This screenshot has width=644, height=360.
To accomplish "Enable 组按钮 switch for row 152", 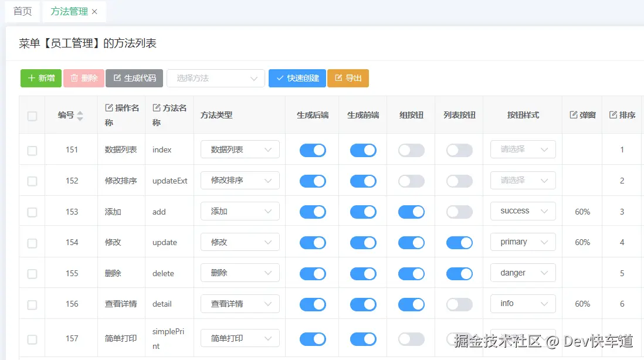I will click(x=411, y=181).
